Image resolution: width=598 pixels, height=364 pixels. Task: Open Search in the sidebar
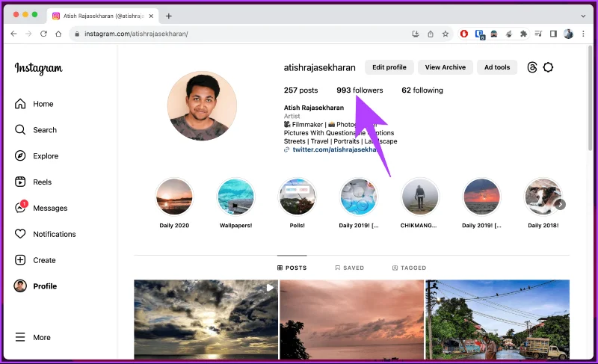click(35, 130)
